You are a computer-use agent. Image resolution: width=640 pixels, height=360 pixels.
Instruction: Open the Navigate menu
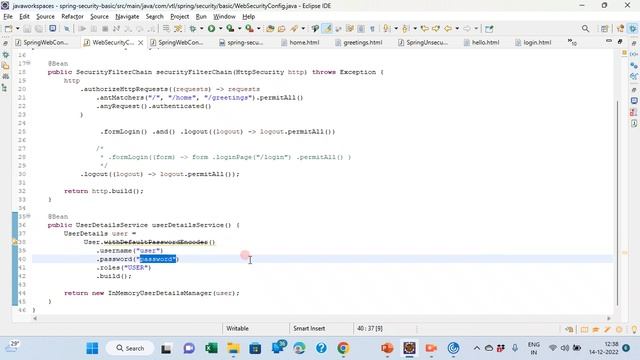pos(127,17)
